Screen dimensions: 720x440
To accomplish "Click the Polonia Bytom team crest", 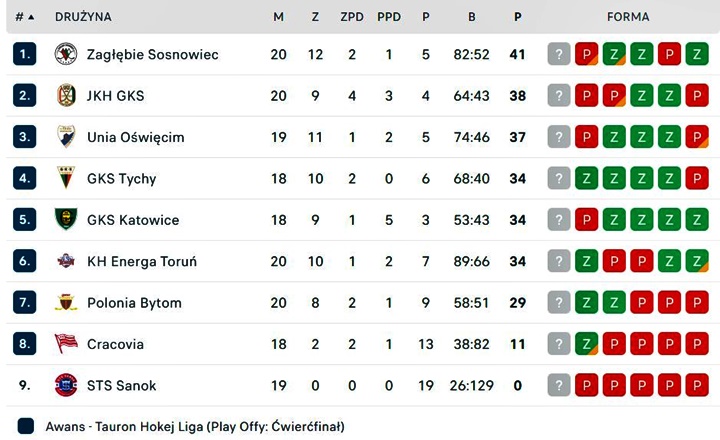I will point(66,303).
